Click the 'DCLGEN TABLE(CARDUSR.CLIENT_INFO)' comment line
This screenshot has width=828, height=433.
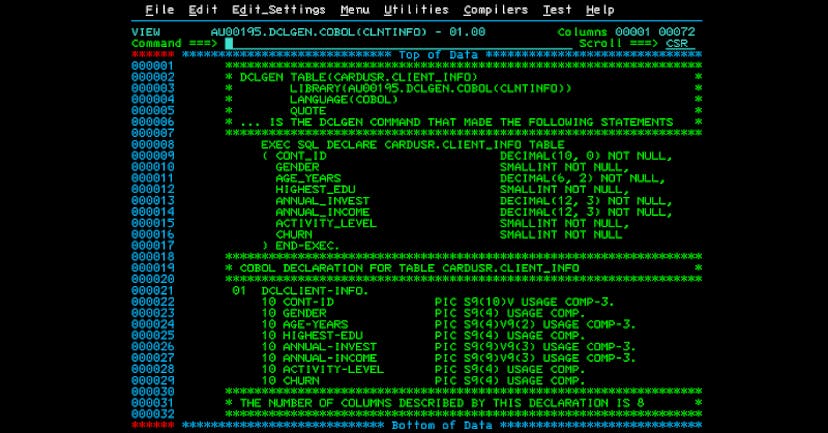coord(359,77)
